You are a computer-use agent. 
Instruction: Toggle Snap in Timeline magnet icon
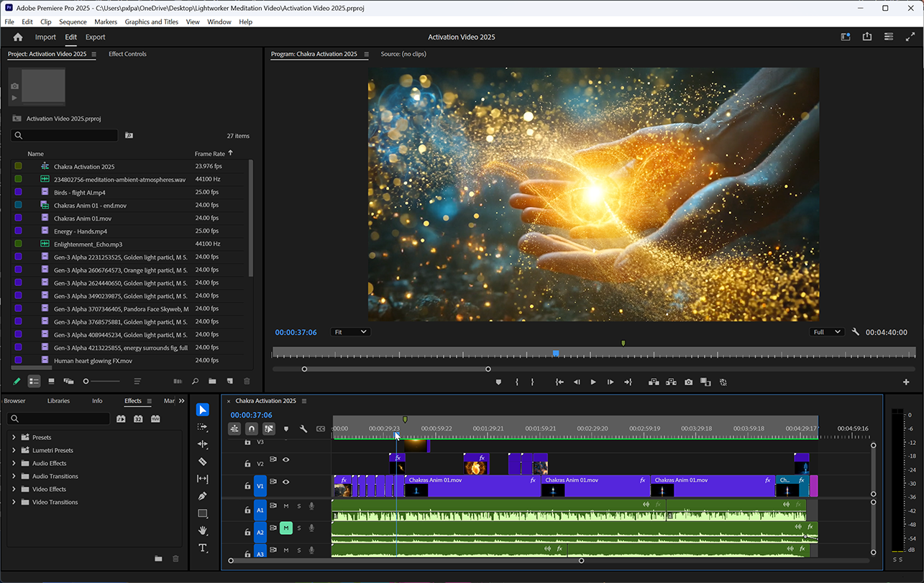coord(252,429)
